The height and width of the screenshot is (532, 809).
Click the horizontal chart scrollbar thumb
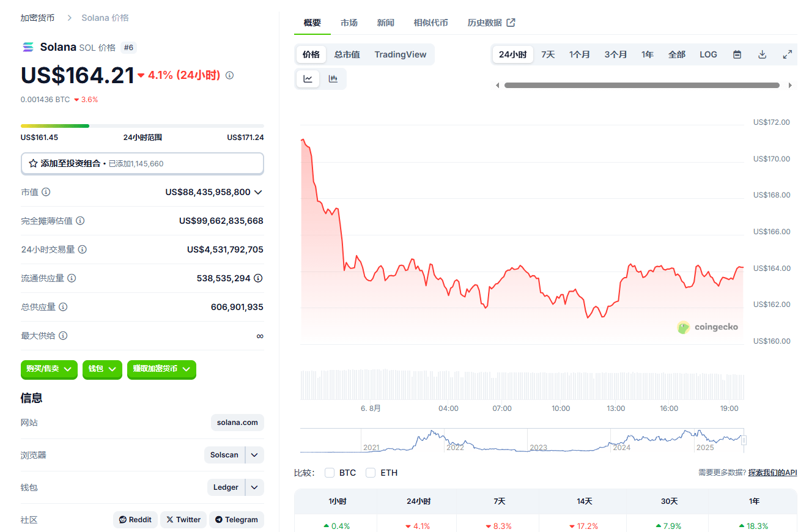pos(642,86)
